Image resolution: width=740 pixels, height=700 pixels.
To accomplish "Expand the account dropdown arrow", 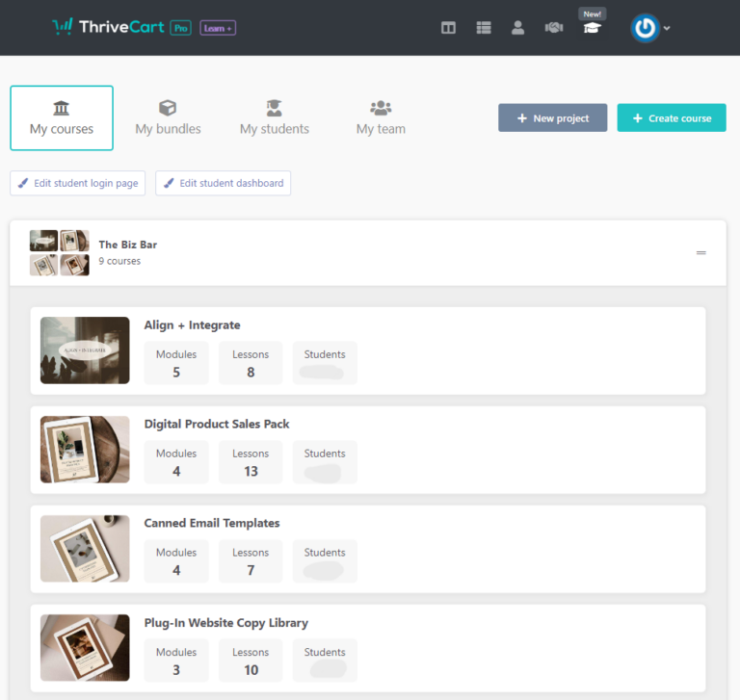I will pyautogui.click(x=667, y=28).
